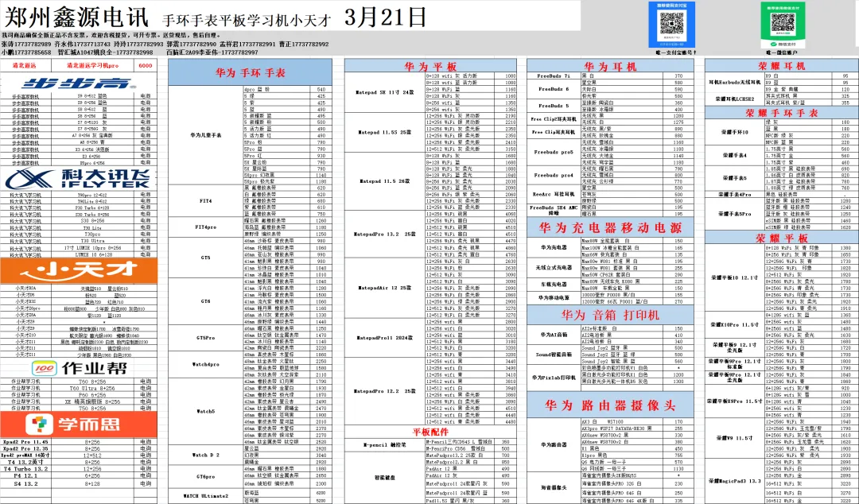Click the 华为AI音箱 cell
Viewport: 859px width, 504px height.
point(554,334)
